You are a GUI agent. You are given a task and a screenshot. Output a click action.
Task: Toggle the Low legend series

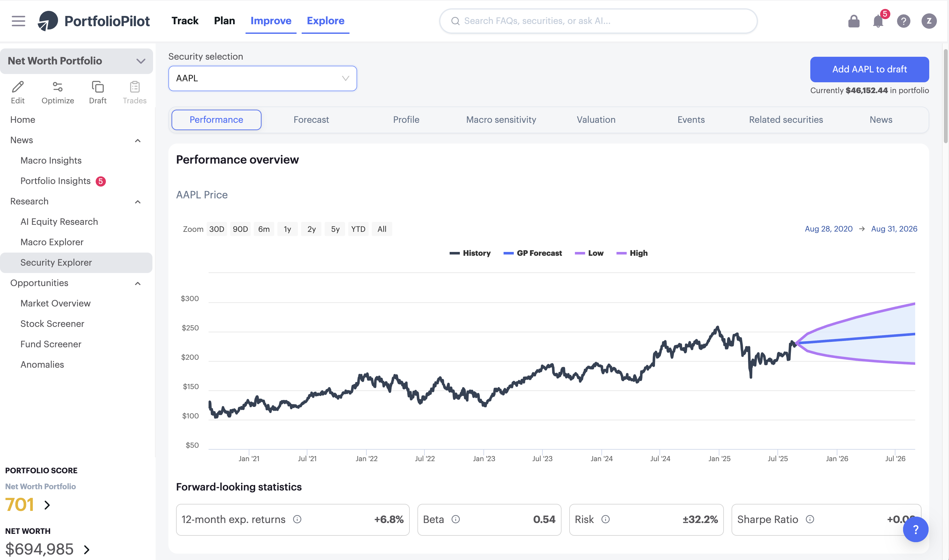pos(589,253)
